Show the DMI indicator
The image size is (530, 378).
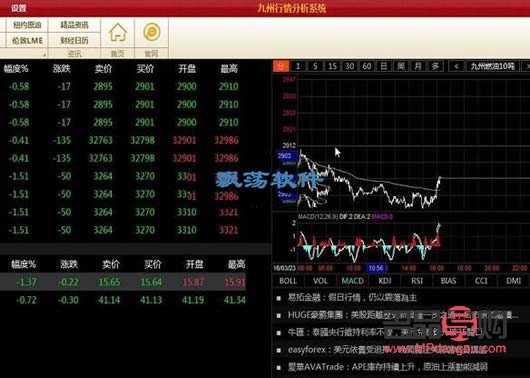pyautogui.click(x=513, y=281)
